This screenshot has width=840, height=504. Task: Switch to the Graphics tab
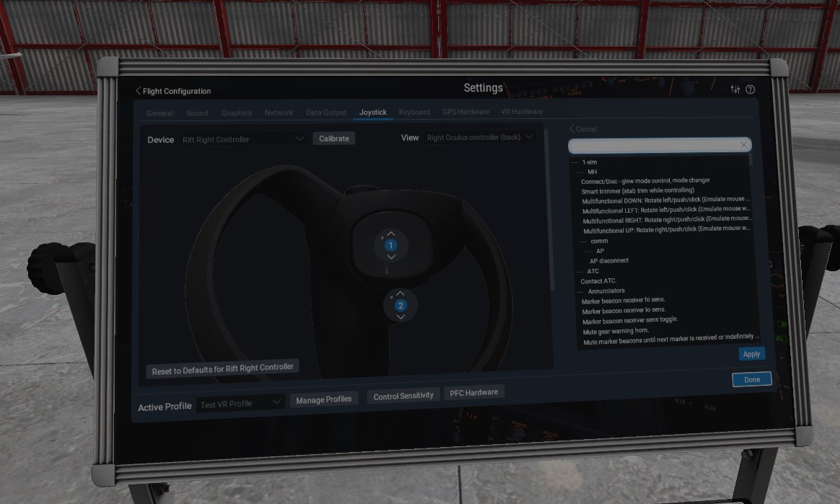(x=236, y=113)
